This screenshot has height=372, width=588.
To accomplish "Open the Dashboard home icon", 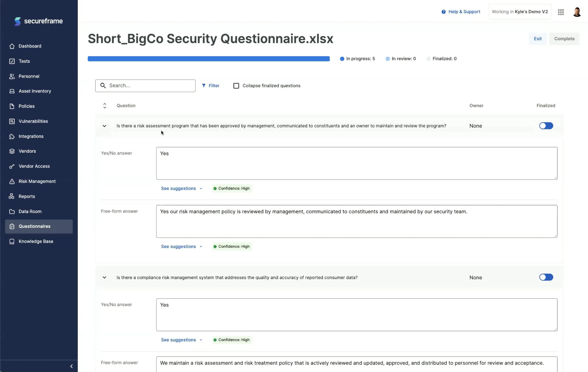I will [12, 46].
